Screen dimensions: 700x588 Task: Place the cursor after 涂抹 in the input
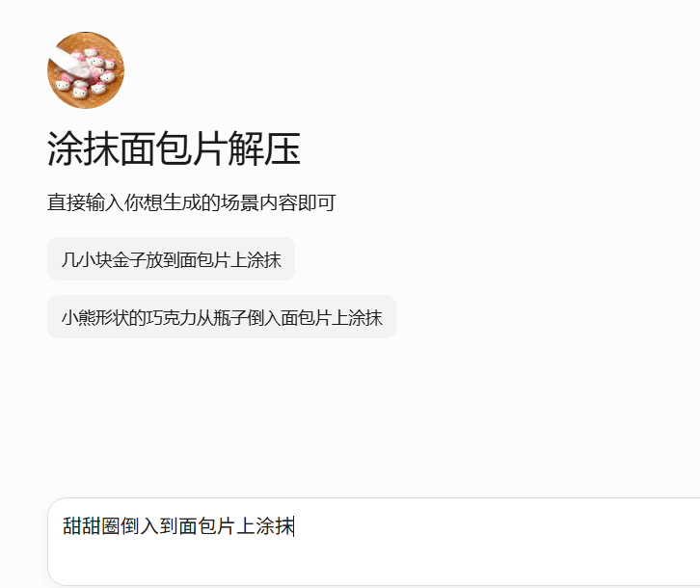click(294, 526)
